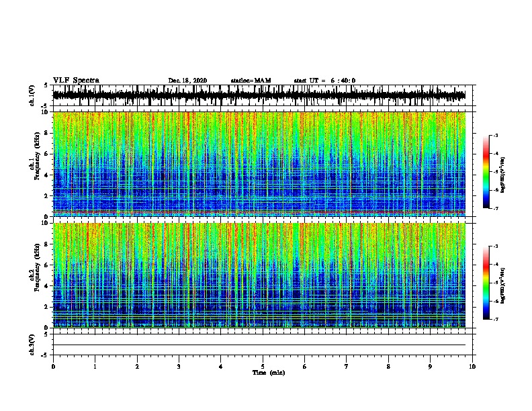Click time axis tick label "5"
This screenshot has height=411, width=532.
click(x=263, y=367)
